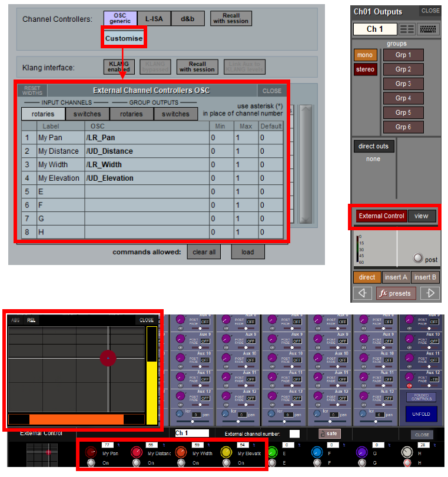Image resolution: width=448 pixels, height=477 pixels.
Task: Switch to input channels switches tab
Action: coord(87,114)
